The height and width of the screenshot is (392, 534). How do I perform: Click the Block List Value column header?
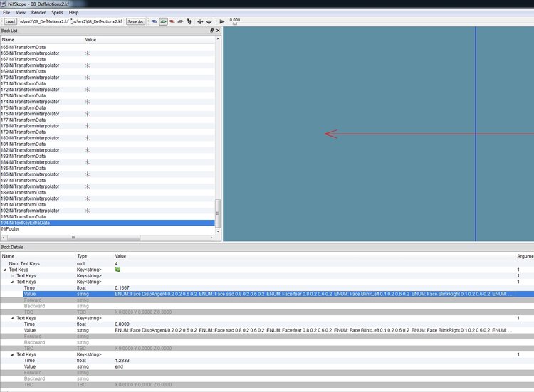pyautogui.click(x=90, y=40)
